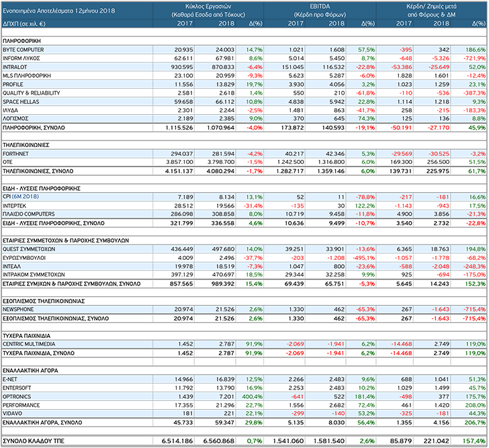The height and width of the screenshot is (448, 489).
Task: Select the ΠΛΗΡΟΦΟΡΙΚΗ section heading
Action: [21, 41]
